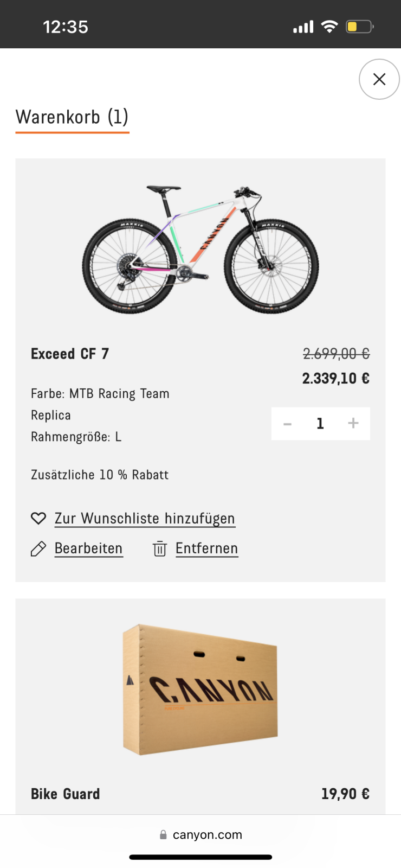Screen dimensions: 401x868
Task: Open the Canyon Bike Guard box image
Action: tap(200, 689)
